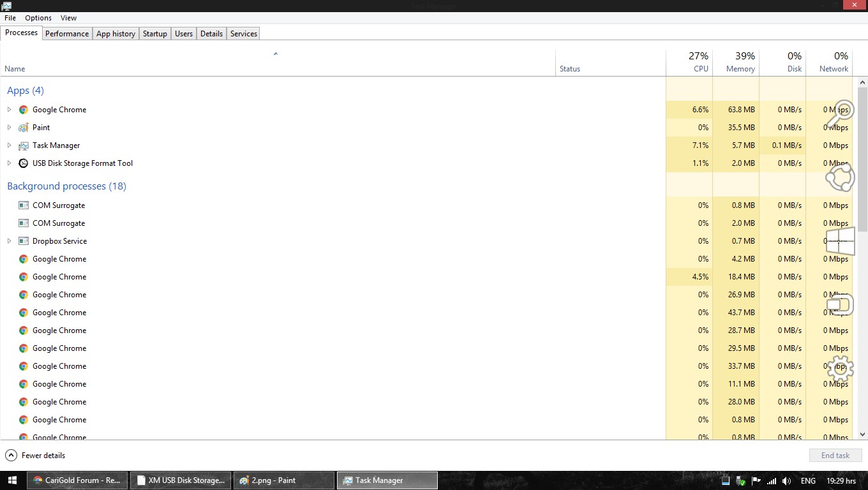
Task: Click the process list scrollbar thumb
Action: (x=863, y=160)
